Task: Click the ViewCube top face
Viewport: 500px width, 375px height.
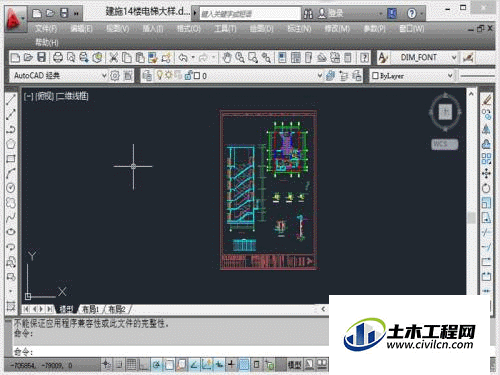Action: (445, 112)
